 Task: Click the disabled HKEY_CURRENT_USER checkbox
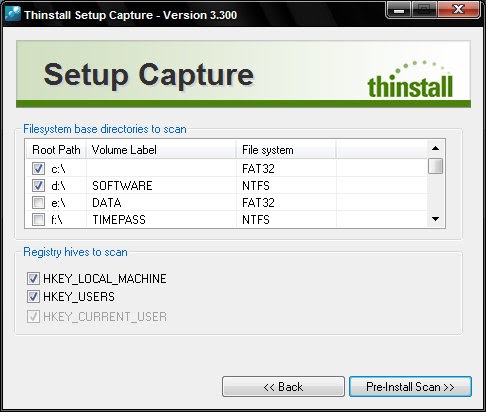point(33,316)
